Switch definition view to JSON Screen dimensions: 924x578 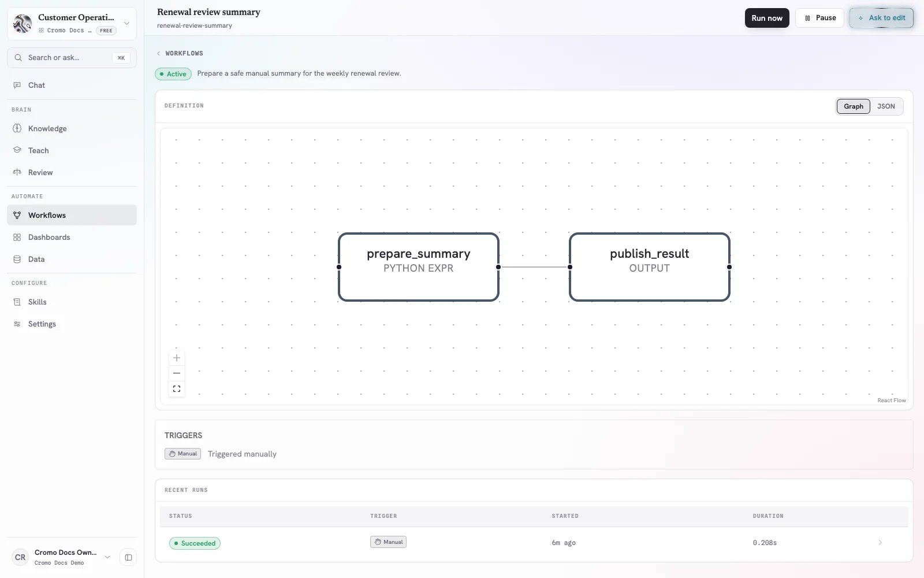click(x=886, y=106)
